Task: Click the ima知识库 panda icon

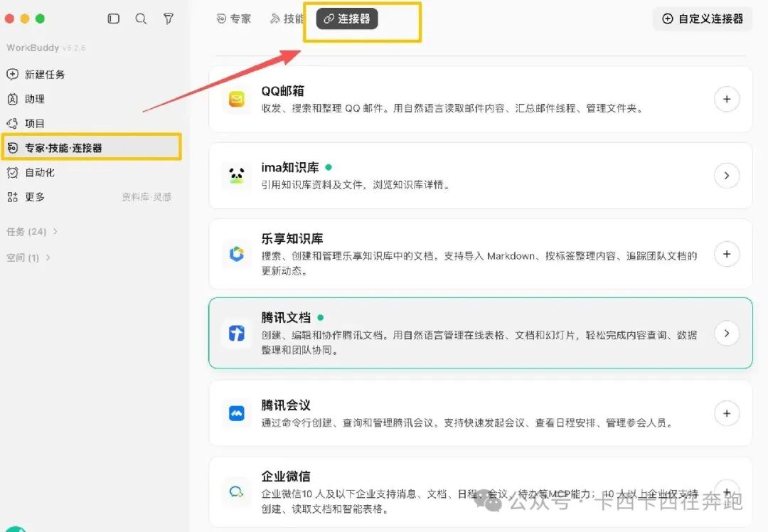Action: click(237, 176)
